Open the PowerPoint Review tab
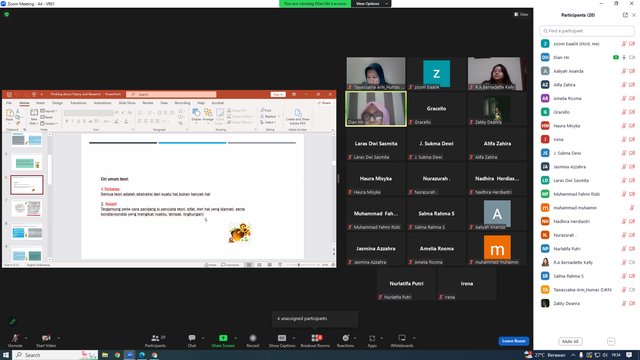 point(148,103)
